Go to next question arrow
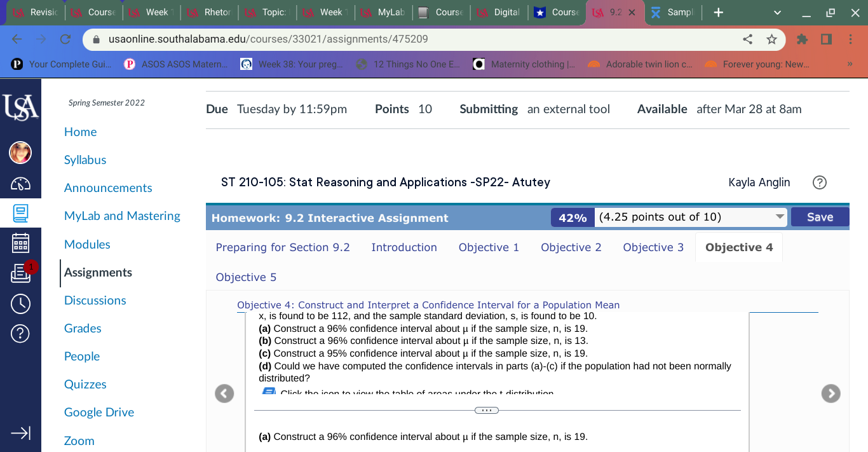Image resolution: width=868 pixels, height=452 pixels. coord(831,394)
